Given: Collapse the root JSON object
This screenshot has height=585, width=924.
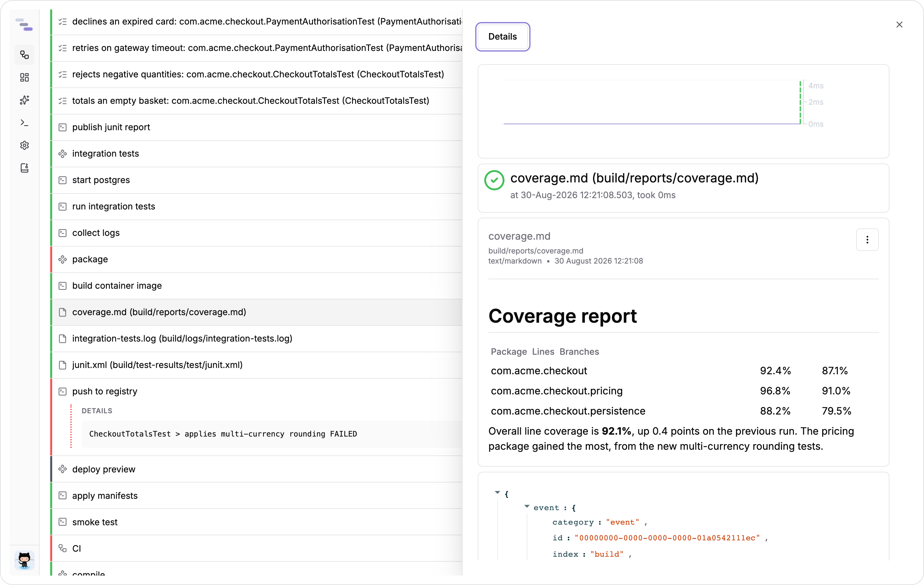Looking at the screenshot, I should [497, 493].
